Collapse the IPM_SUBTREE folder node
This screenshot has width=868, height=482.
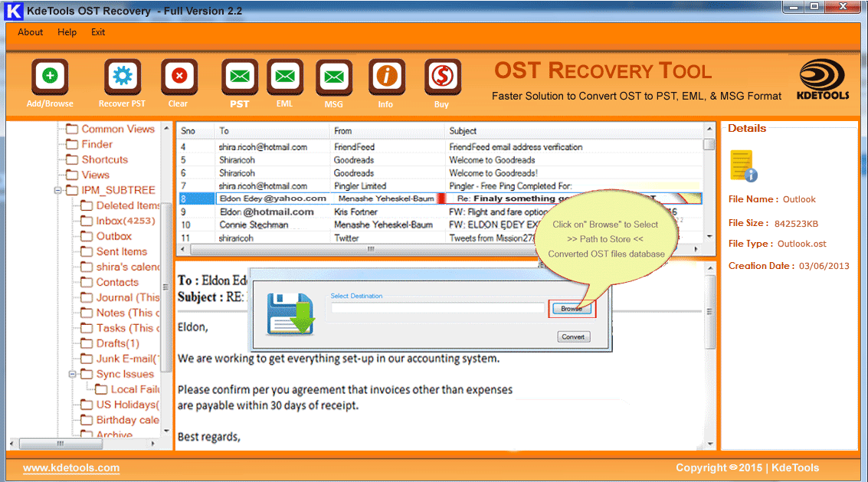[58, 190]
